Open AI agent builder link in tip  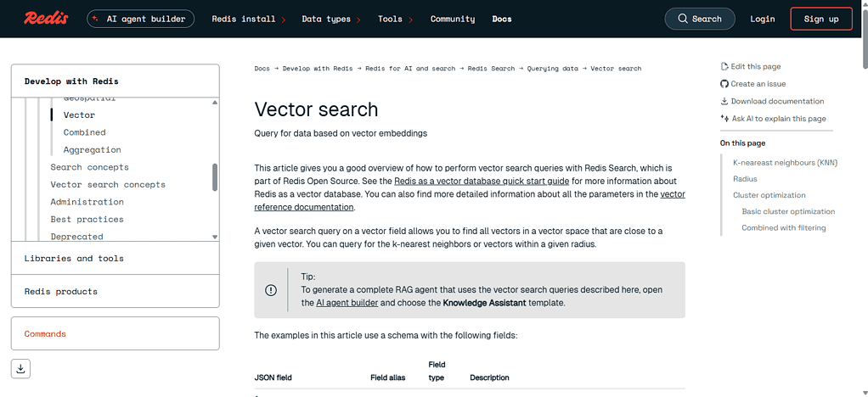point(347,303)
